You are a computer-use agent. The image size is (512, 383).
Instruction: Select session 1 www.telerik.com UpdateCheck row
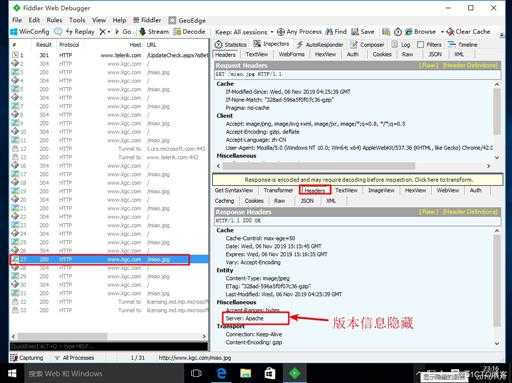(x=110, y=55)
